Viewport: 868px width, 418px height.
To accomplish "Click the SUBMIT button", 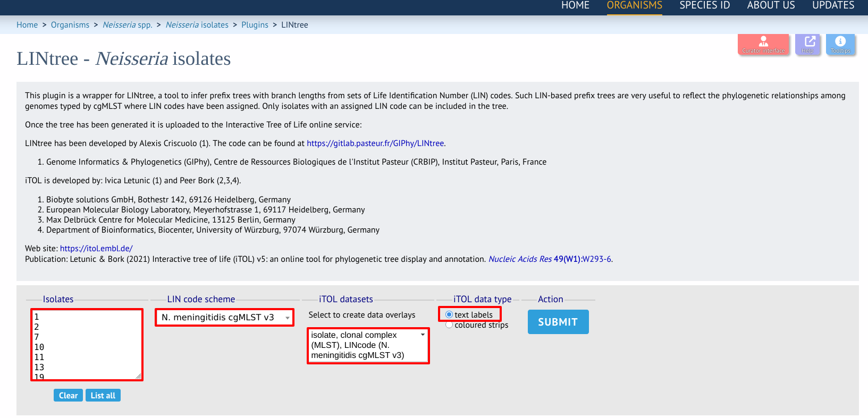I will click(558, 322).
